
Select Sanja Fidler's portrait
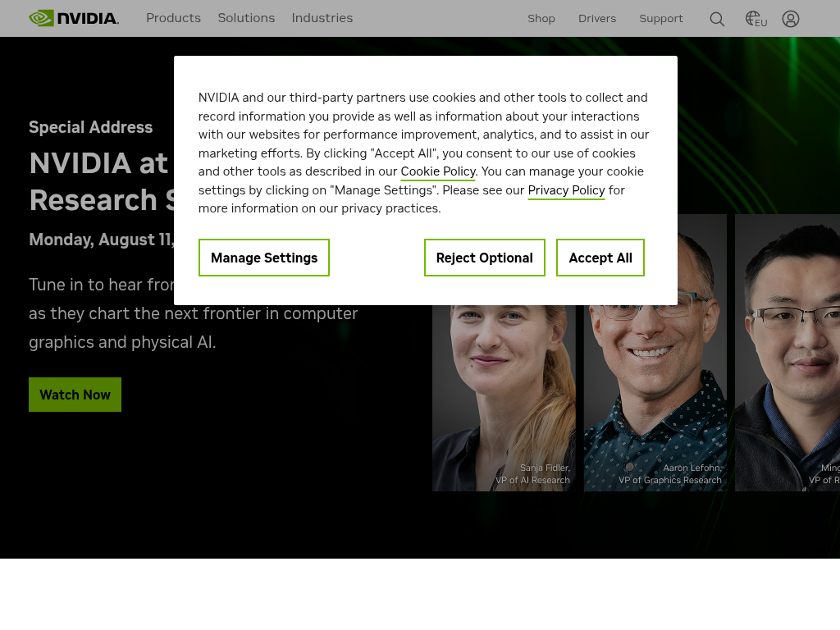504,398
